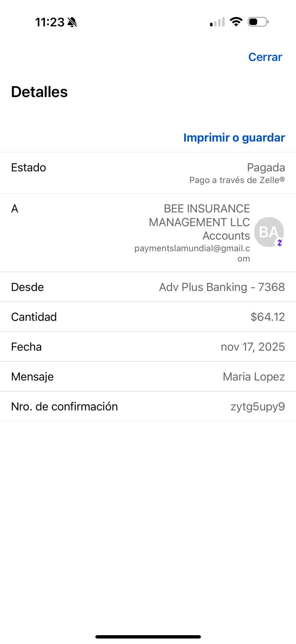Tap the silent mode bell icon
The width and height of the screenshot is (296, 644).
[72, 22]
